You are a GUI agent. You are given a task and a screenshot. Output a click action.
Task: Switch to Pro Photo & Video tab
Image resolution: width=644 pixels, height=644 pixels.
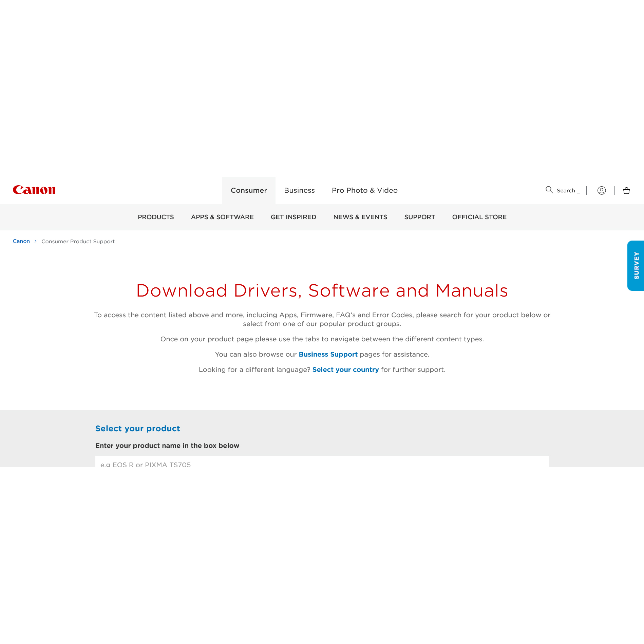point(365,190)
